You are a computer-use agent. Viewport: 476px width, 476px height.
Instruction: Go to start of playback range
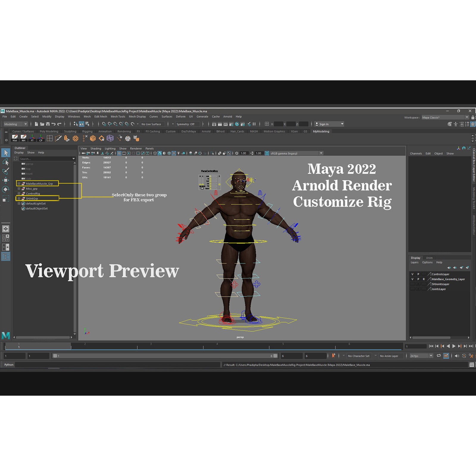[431, 346]
